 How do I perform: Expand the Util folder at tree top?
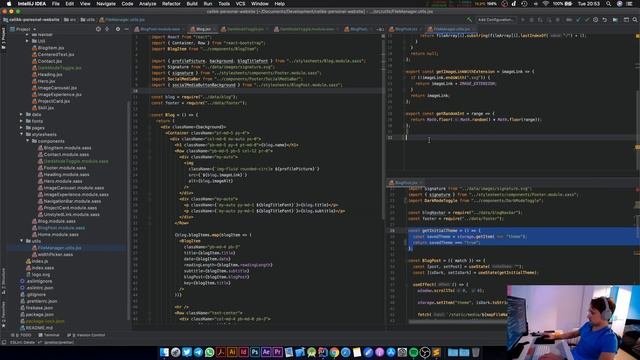coord(27,41)
